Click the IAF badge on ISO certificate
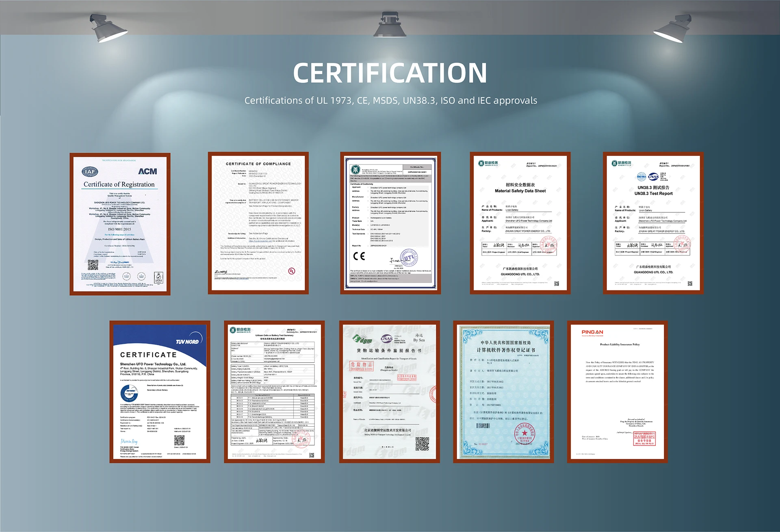Screen dimensions: 780x532 tap(90, 171)
